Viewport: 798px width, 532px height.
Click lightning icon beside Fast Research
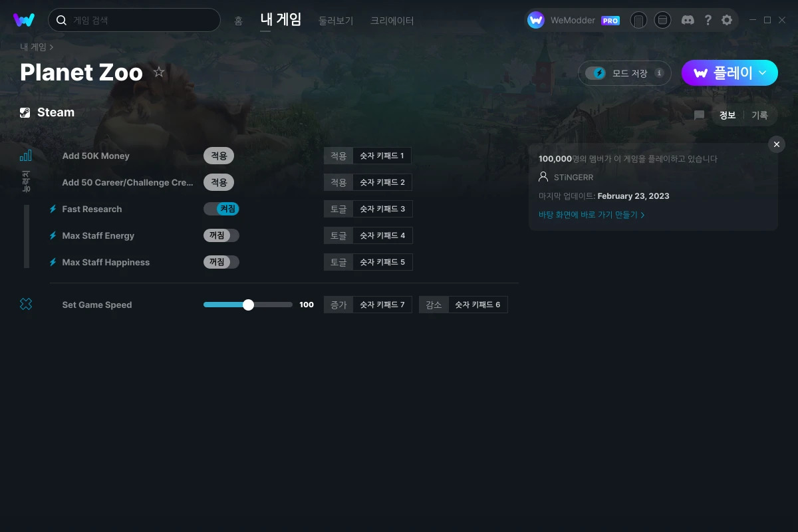coord(53,209)
